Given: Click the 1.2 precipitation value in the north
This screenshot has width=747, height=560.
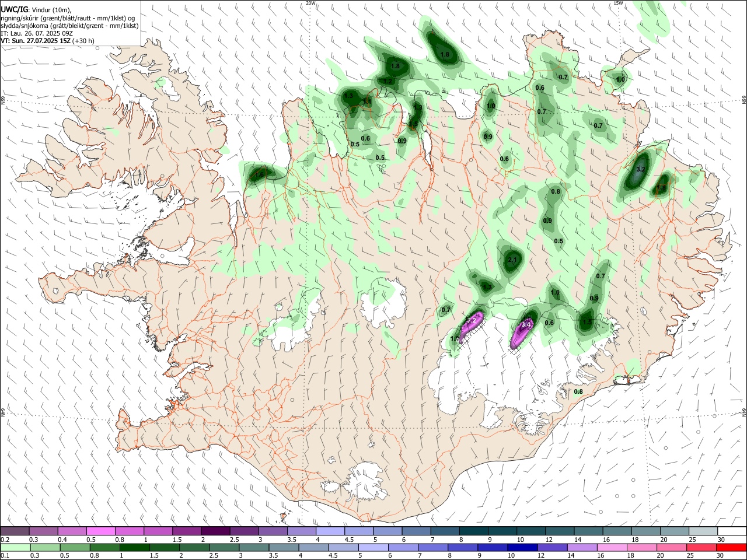Looking at the screenshot, I should click(388, 81).
